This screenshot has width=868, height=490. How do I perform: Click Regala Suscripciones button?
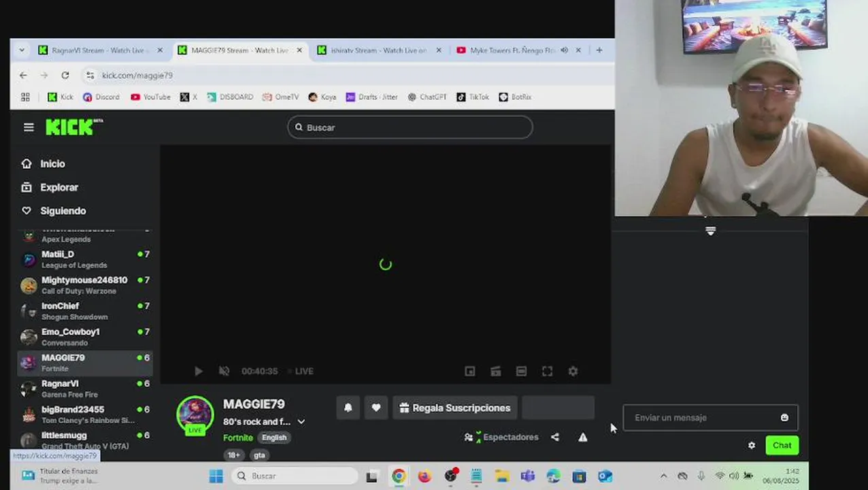coord(455,408)
